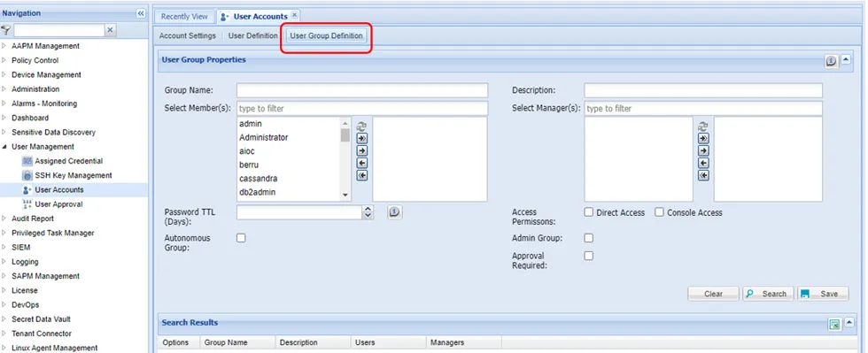Sort by Managers column header
Image resolution: width=868 pixels, height=353 pixels.
coord(463,342)
